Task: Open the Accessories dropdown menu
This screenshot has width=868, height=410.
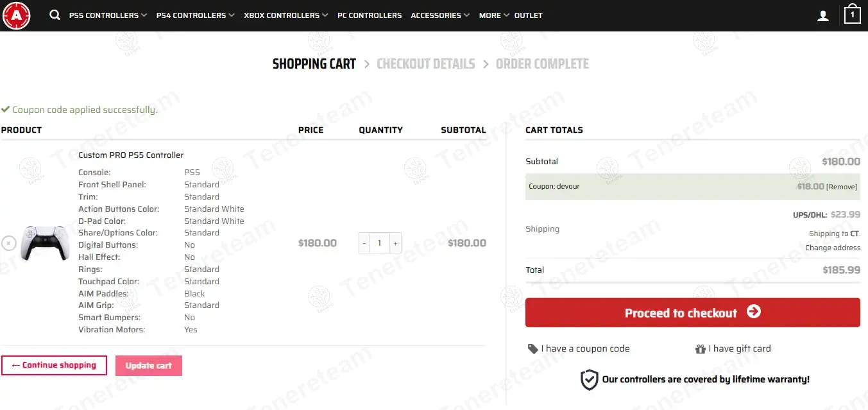Action: [440, 15]
